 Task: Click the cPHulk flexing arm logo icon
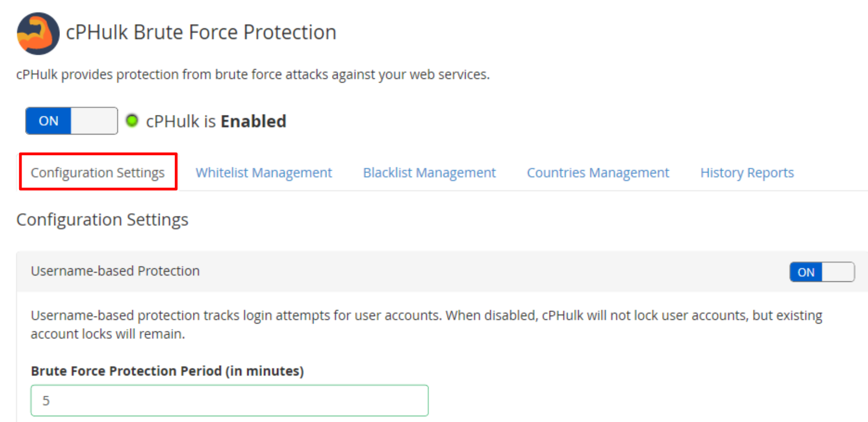[38, 33]
